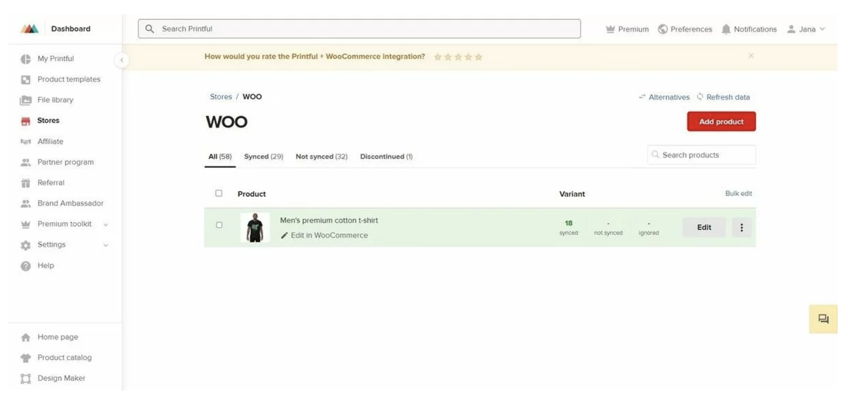
Task: Click the t-shirt product thumbnail
Action: pyautogui.click(x=255, y=228)
